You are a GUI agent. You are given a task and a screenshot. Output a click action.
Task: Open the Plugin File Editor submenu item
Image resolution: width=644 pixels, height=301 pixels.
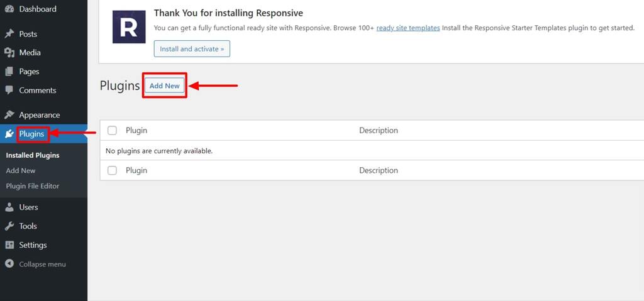pyautogui.click(x=33, y=186)
